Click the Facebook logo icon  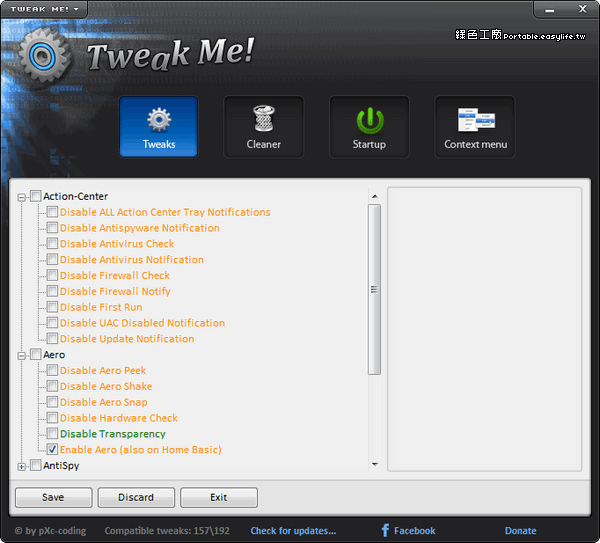click(385, 530)
